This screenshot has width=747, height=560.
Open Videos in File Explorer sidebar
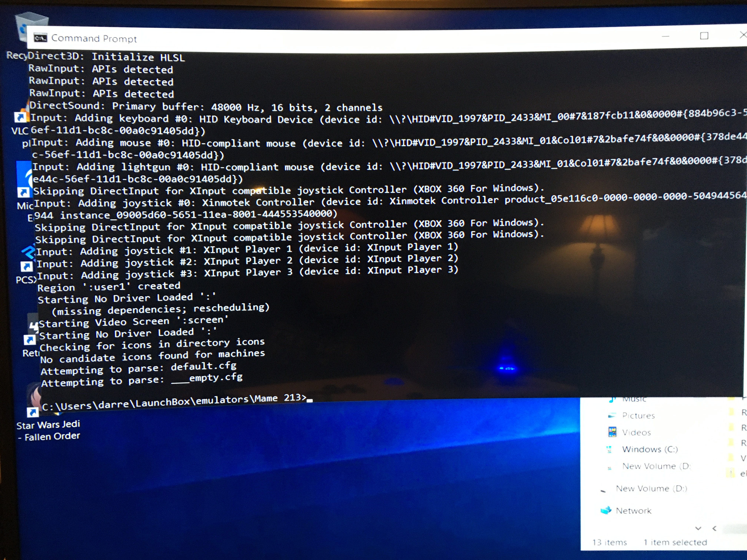coord(636,432)
